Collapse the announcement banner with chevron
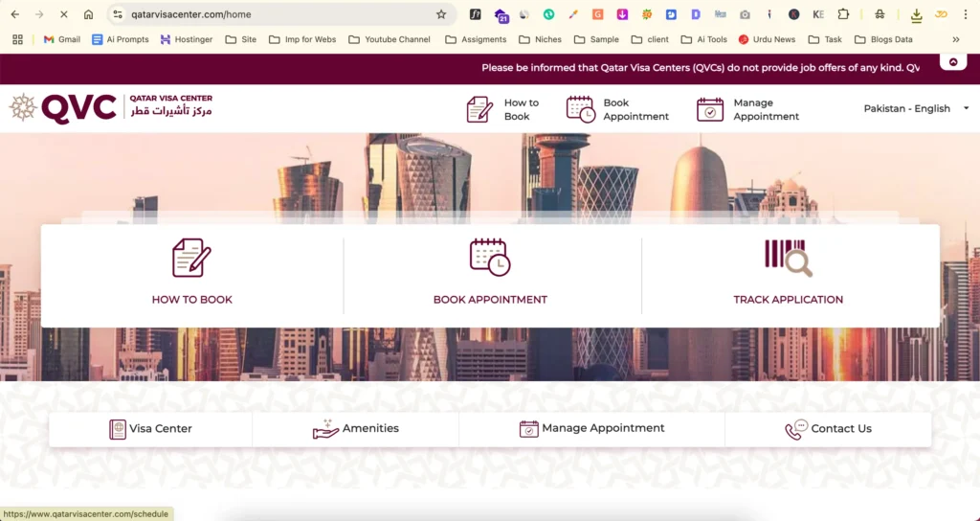This screenshot has height=521, width=980. (952, 62)
